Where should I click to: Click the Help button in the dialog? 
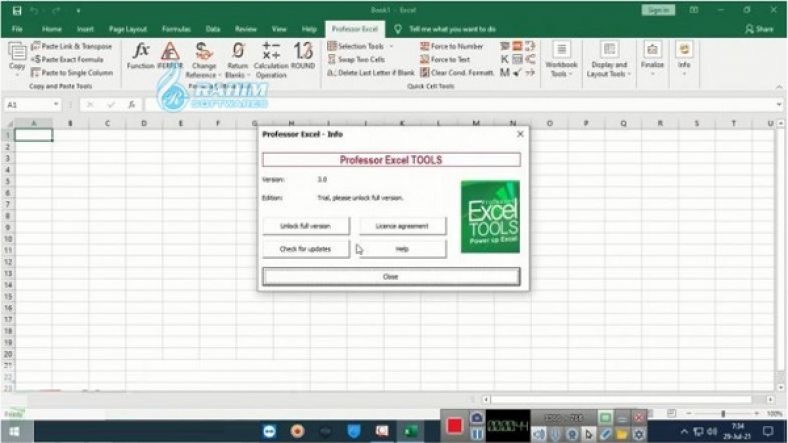click(x=402, y=249)
